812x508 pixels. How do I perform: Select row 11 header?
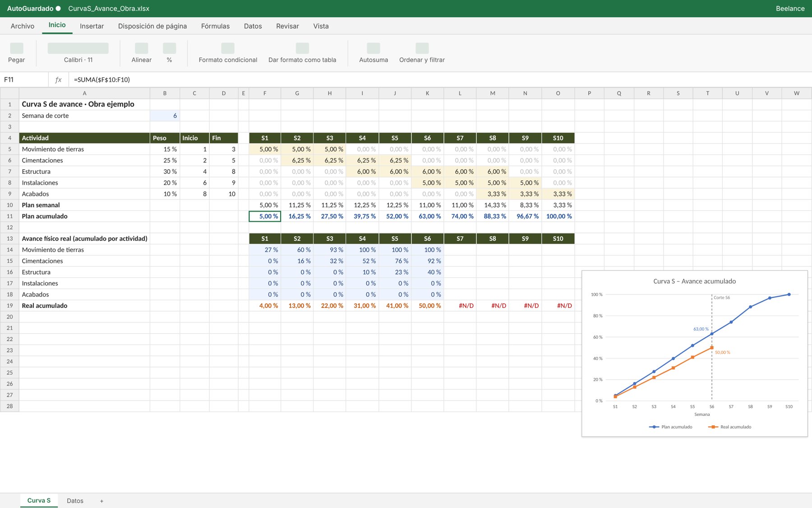point(9,216)
